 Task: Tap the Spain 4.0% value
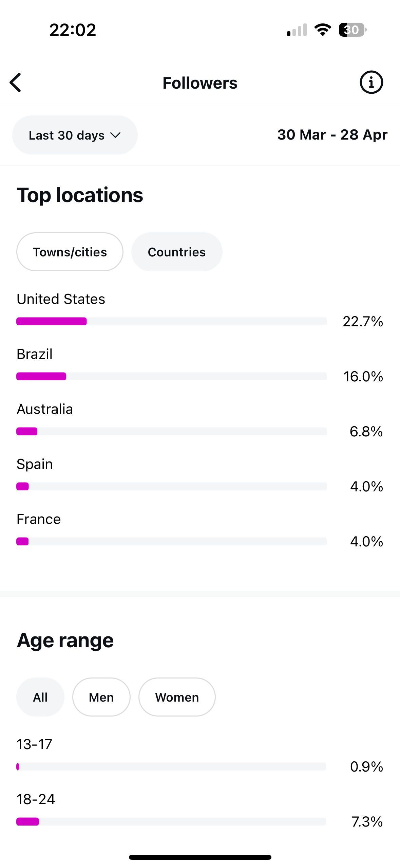click(x=366, y=487)
